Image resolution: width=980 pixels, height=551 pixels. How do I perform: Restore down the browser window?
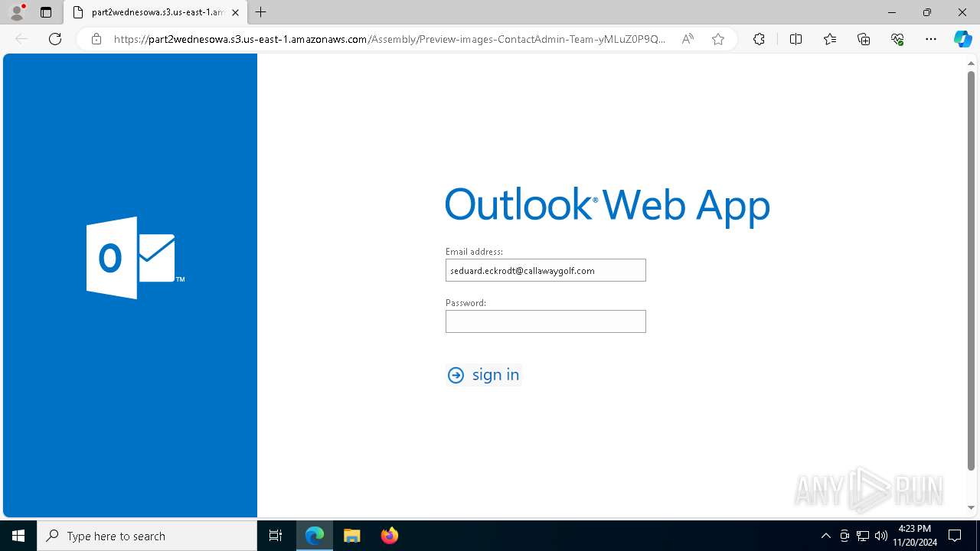point(927,12)
